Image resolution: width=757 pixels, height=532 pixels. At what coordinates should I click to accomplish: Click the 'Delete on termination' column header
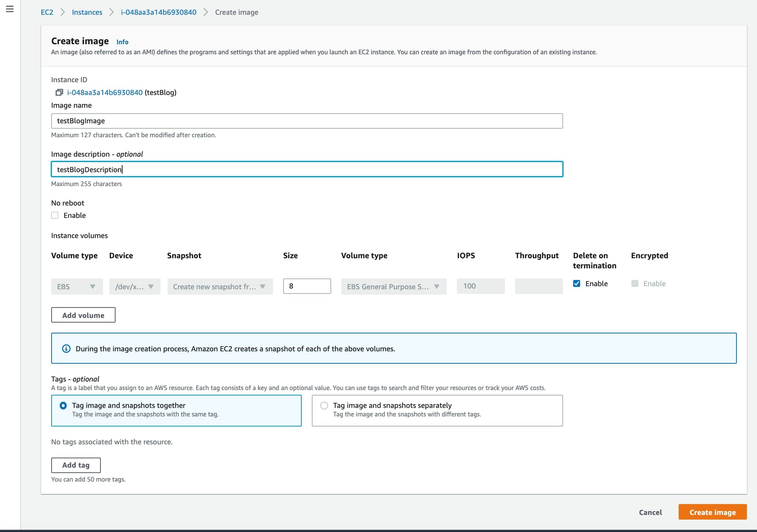pyautogui.click(x=595, y=261)
